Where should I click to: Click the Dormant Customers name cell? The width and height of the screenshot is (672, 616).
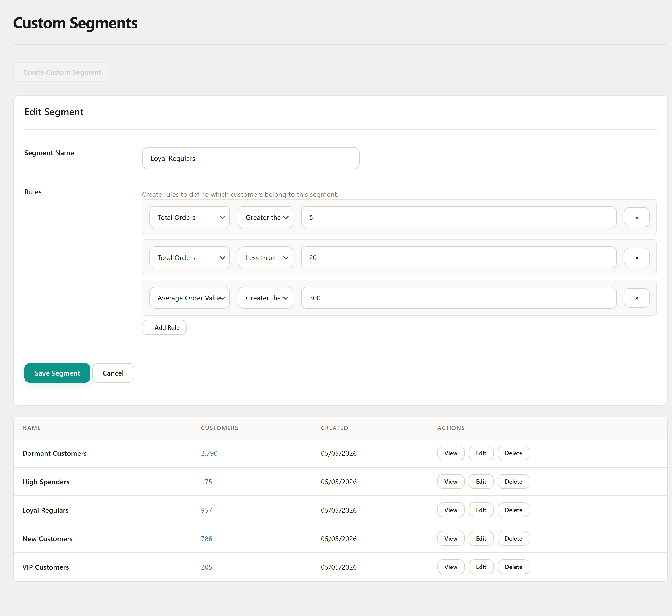coord(54,453)
